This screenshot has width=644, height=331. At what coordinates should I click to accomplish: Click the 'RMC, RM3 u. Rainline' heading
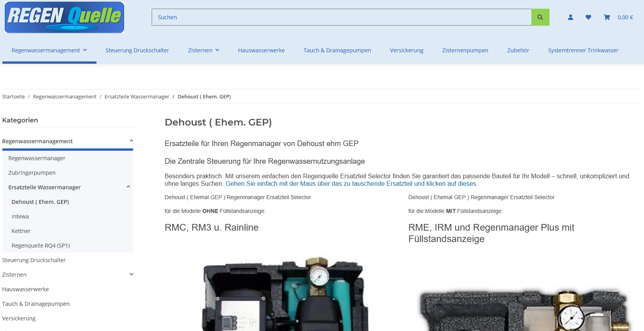(x=212, y=227)
